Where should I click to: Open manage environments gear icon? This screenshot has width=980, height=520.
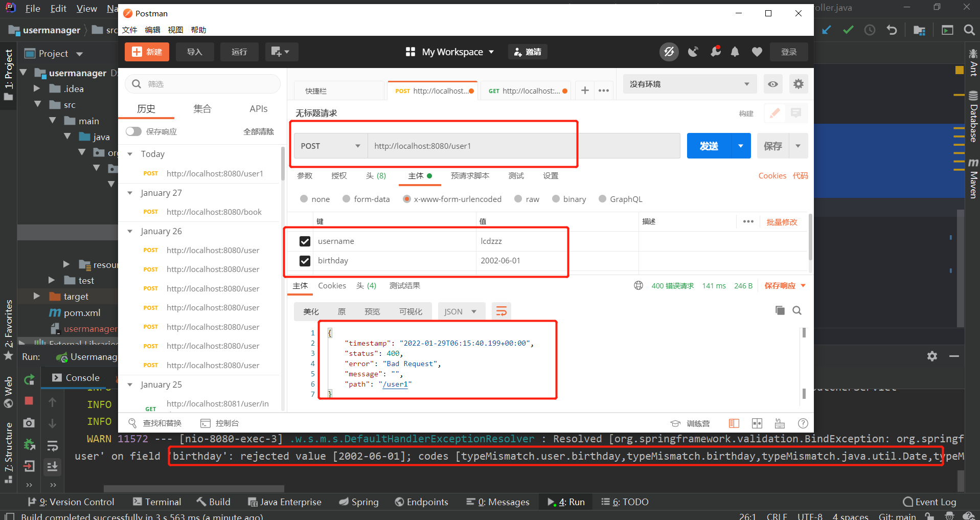[x=799, y=84]
